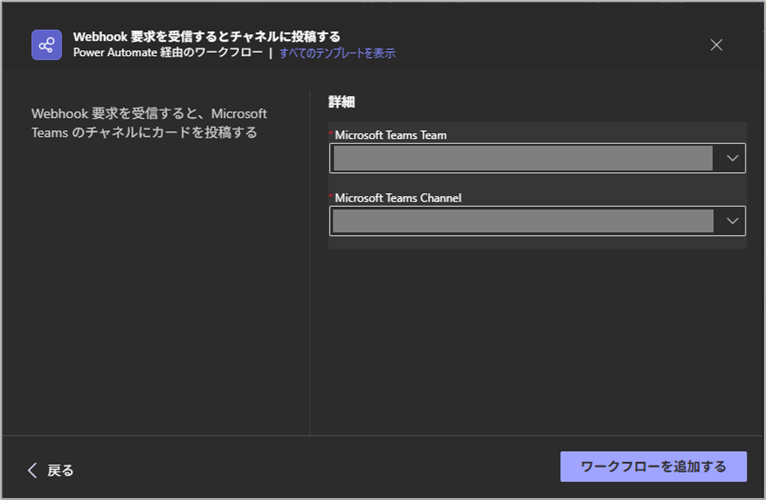Expand Microsoft Teams Team dropdown chevron

point(732,158)
